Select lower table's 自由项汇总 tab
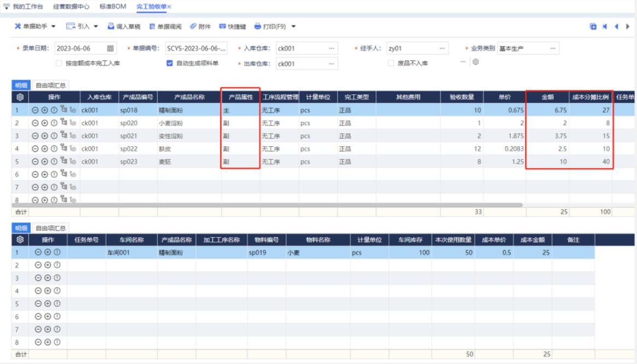This screenshot has width=637, height=364. (50, 228)
